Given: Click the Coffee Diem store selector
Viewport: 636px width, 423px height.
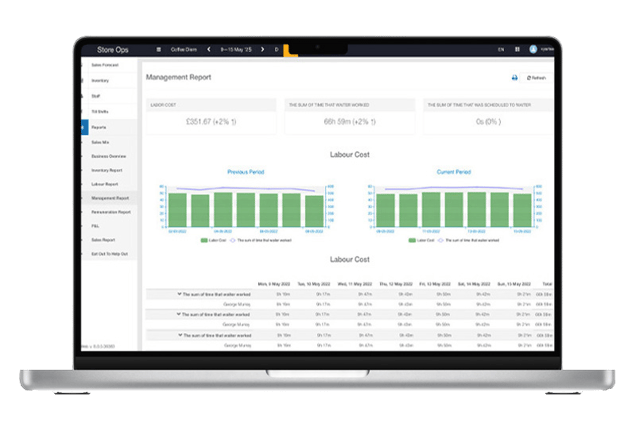Looking at the screenshot, I should coord(184,49).
